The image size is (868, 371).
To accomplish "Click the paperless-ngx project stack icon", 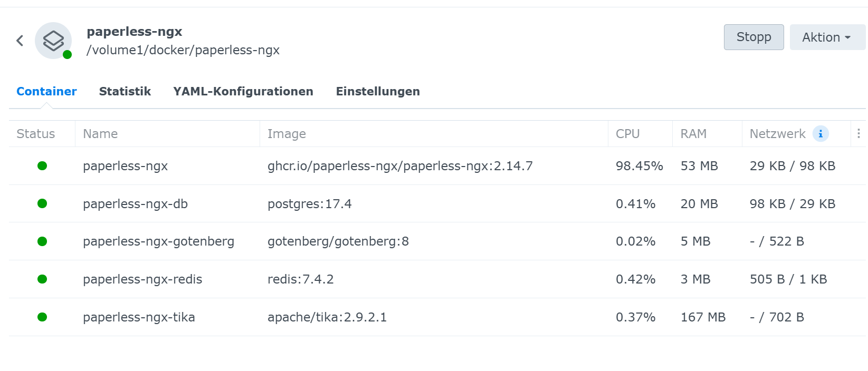I will pos(53,41).
